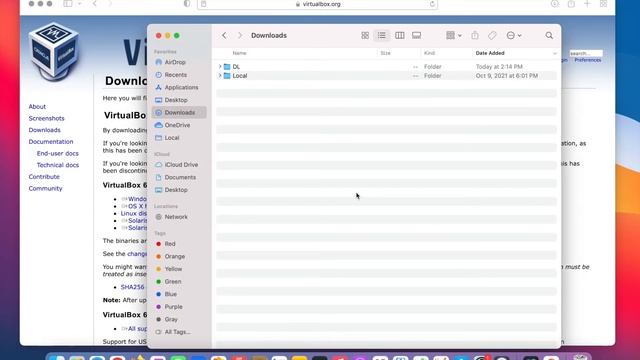Click the Safari privacy shield icon
This screenshot has width=640, height=360.
click(x=187, y=4)
